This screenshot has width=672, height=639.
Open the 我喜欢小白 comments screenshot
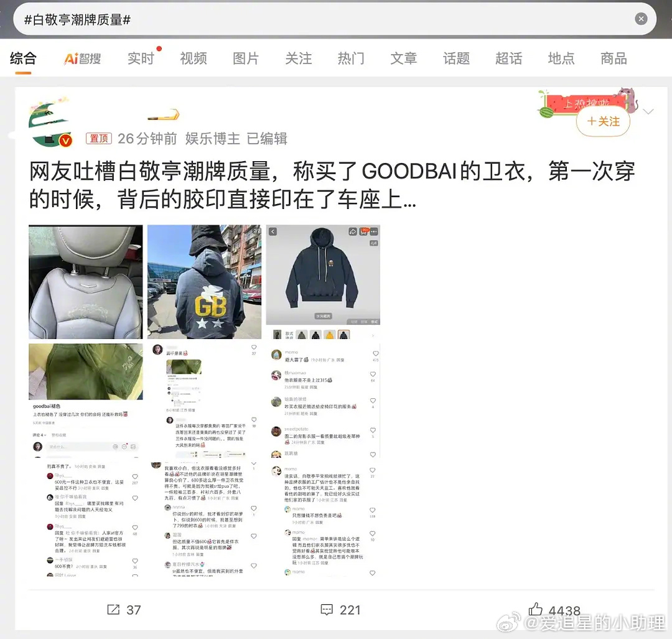tap(205, 519)
